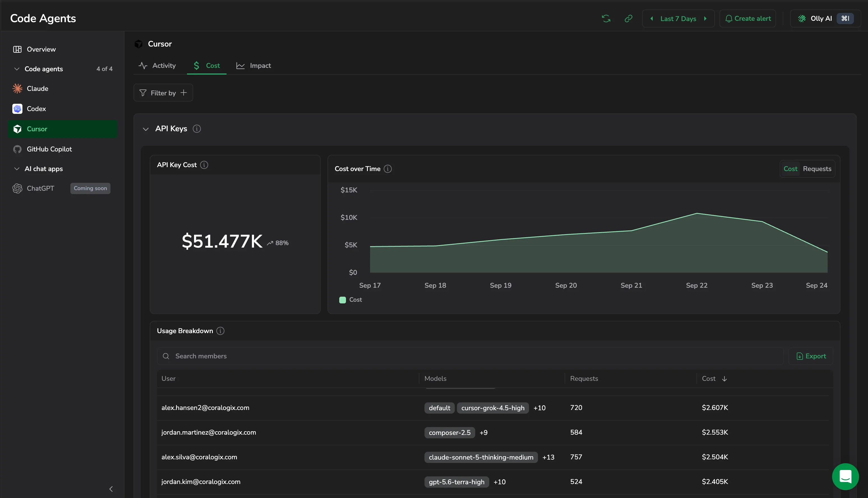
Task: Add a filter with plus icon
Action: pyautogui.click(x=184, y=93)
